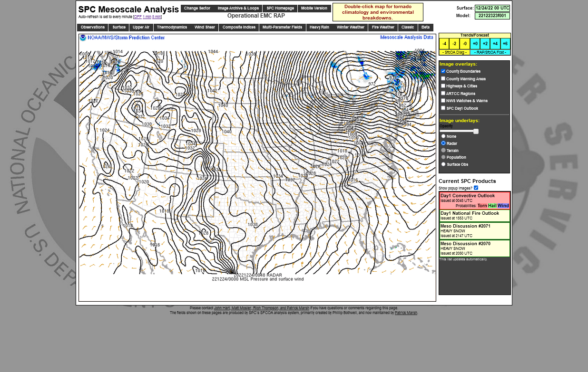The height and width of the screenshot is (372, 588).
Task: Enable County Warning Areas overlay
Action: [443, 79]
